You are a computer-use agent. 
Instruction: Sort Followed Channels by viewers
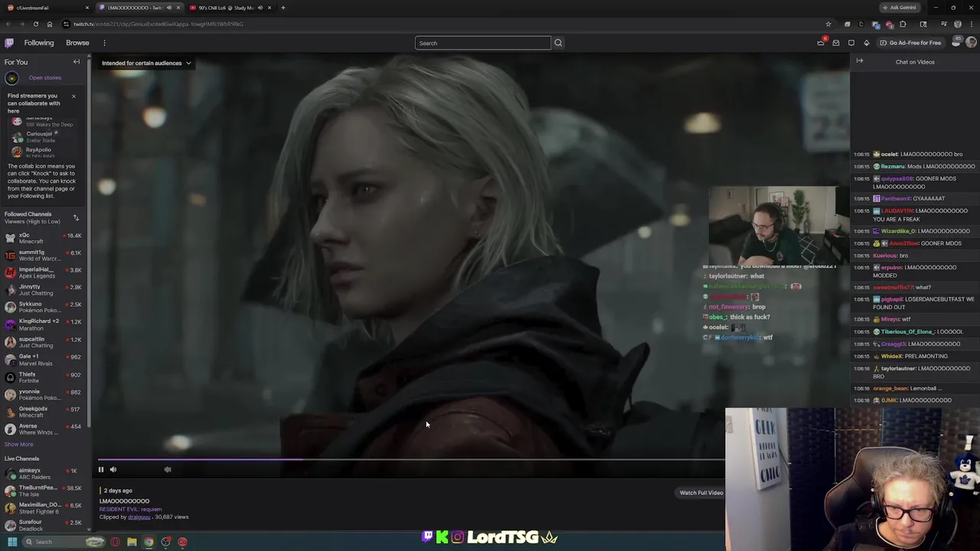(x=76, y=218)
